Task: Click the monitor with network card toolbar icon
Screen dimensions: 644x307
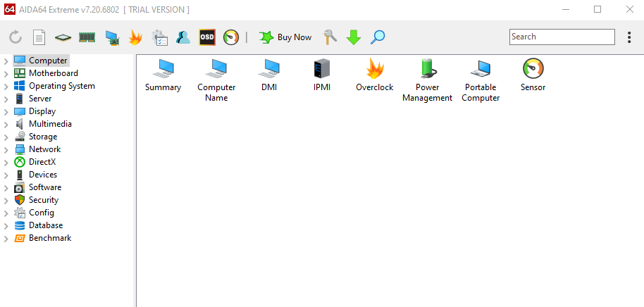Action: 112,37
